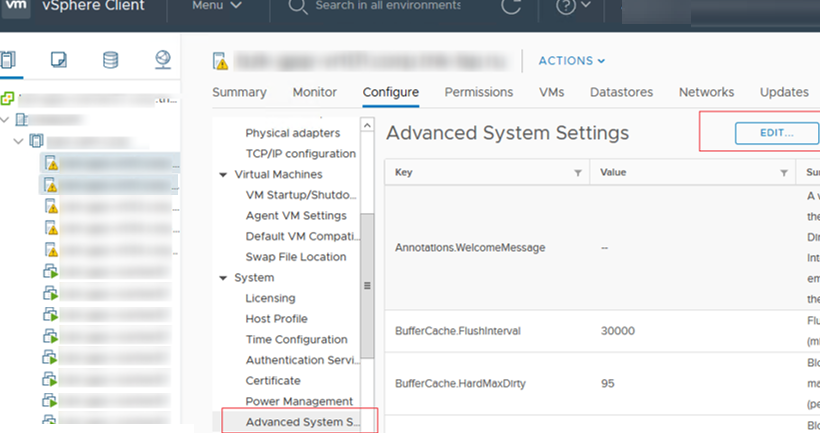Open the VMs and Templates inventory view

(x=59, y=60)
